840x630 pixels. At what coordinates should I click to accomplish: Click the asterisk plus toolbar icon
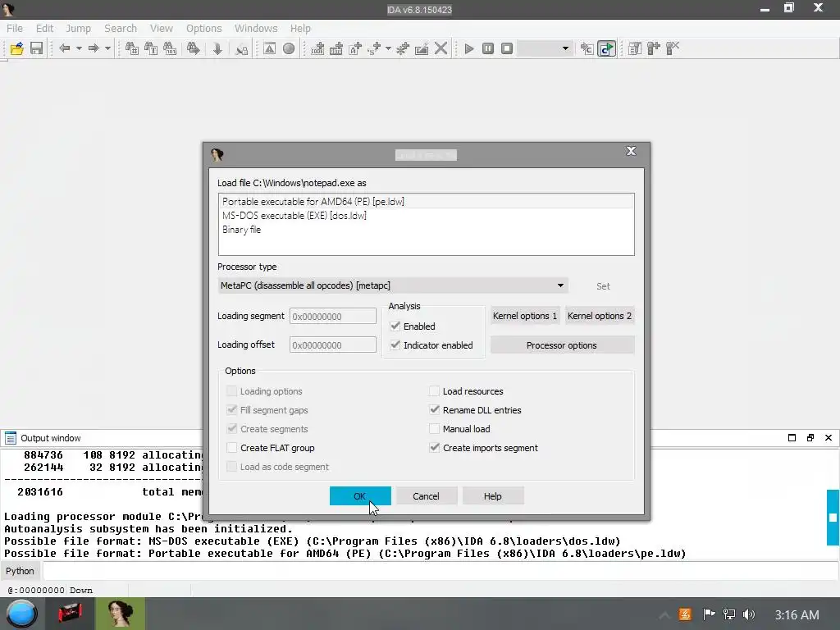coord(402,48)
